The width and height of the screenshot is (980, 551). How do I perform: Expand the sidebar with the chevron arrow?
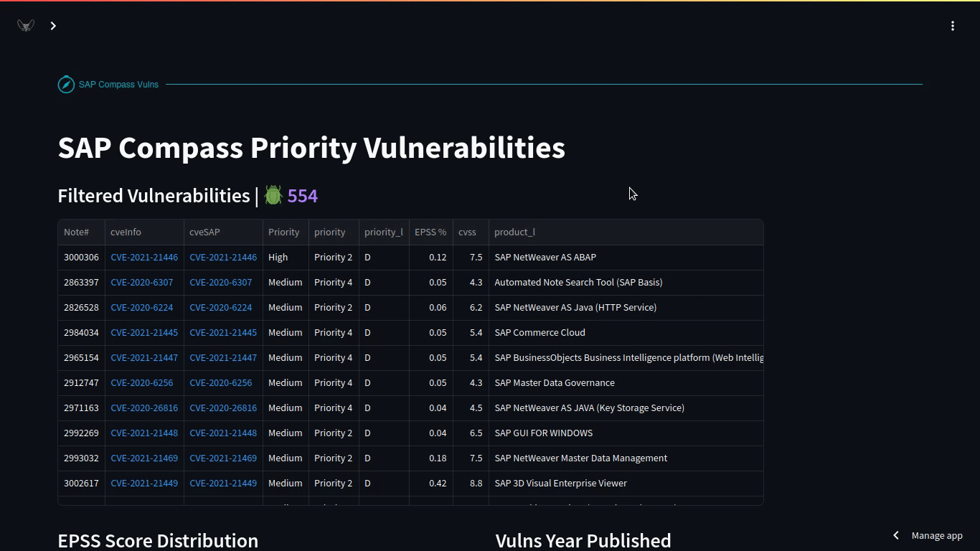click(53, 26)
